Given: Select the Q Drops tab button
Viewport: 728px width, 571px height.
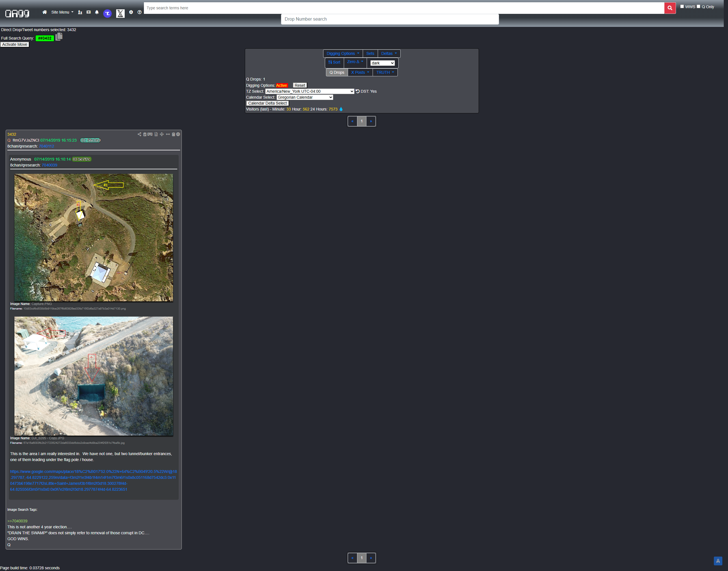Looking at the screenshot, I should (x=337, y=72).
